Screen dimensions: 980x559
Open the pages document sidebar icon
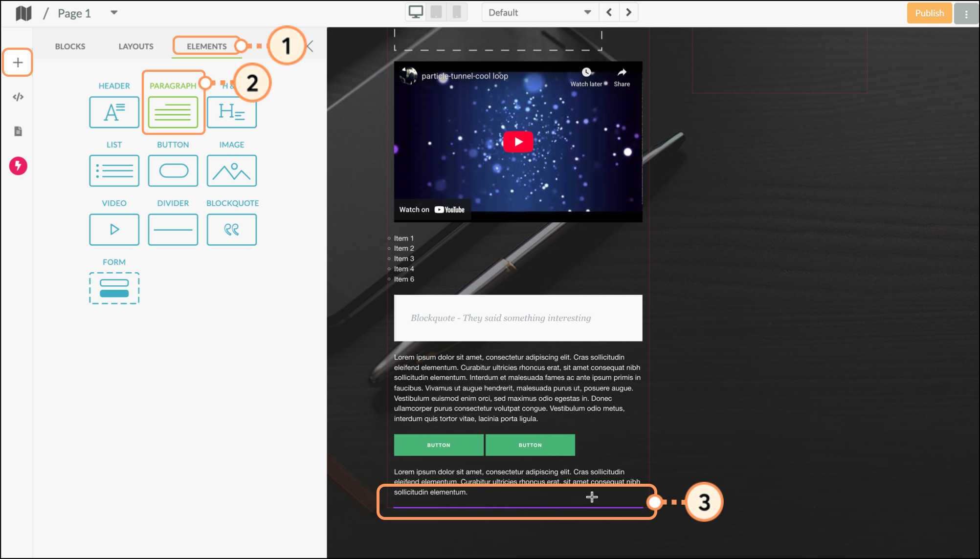click(x=18, y=131)
